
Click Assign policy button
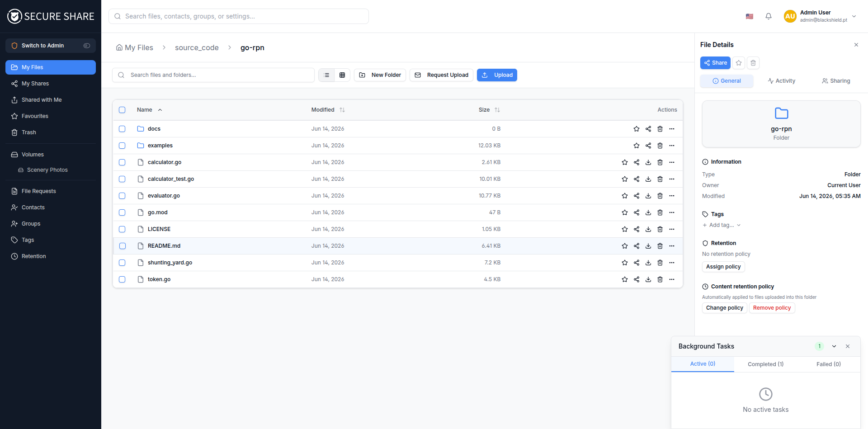[x=723, y=267]
